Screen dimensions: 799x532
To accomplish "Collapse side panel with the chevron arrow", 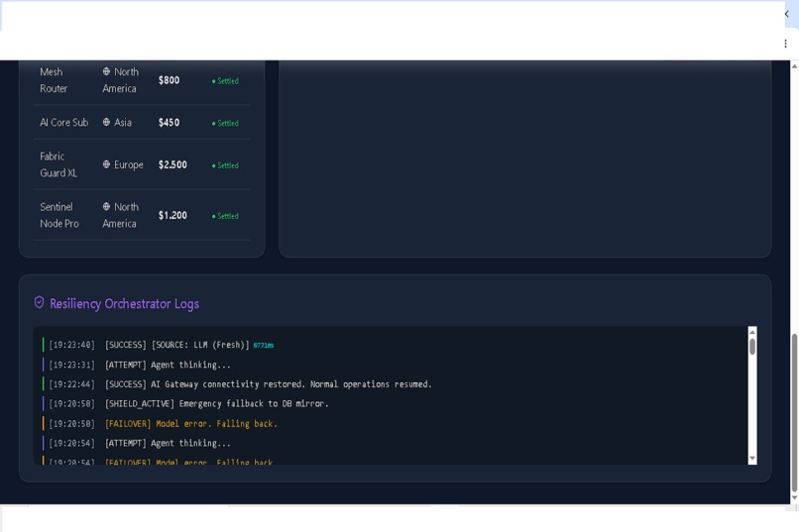I will pos(786,14).
